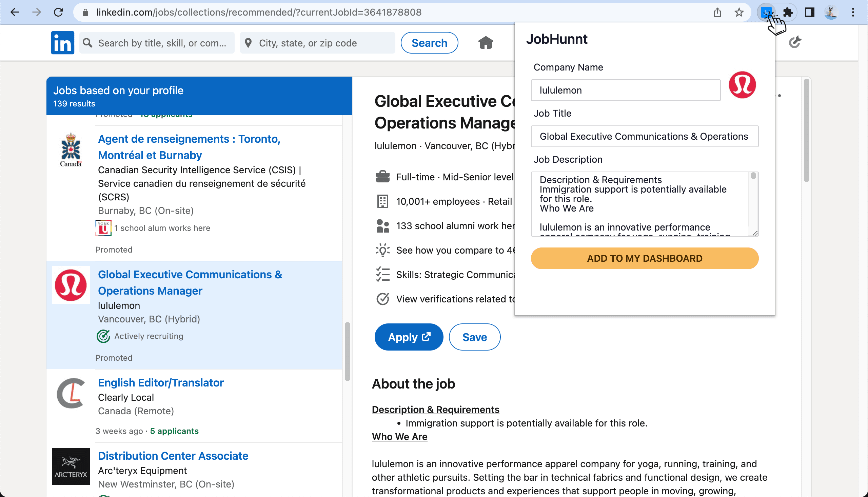Screen dimensions: 868x497
Task: Click the English Editor/Translator job link
Action: 160,382
